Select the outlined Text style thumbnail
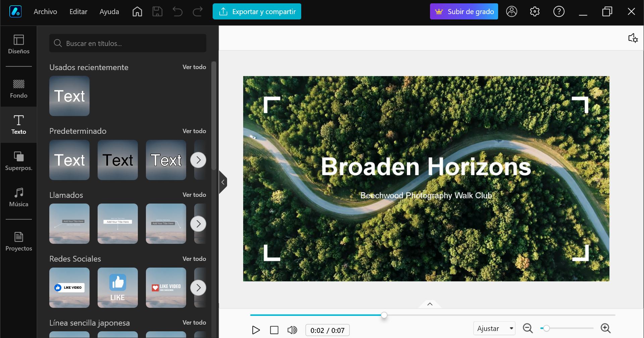This screenshot has width=644, height=338. [166, 160]
